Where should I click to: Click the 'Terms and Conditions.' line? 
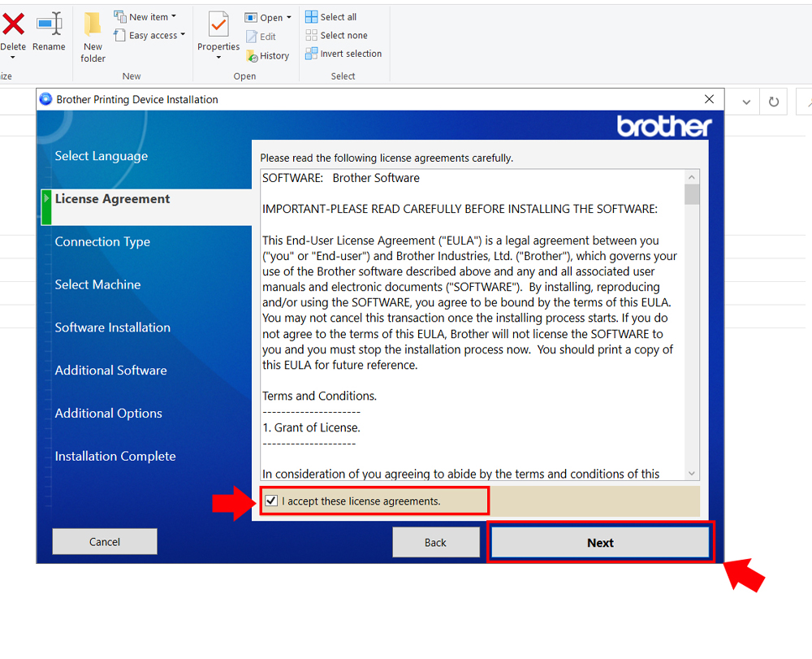(319, 396)
